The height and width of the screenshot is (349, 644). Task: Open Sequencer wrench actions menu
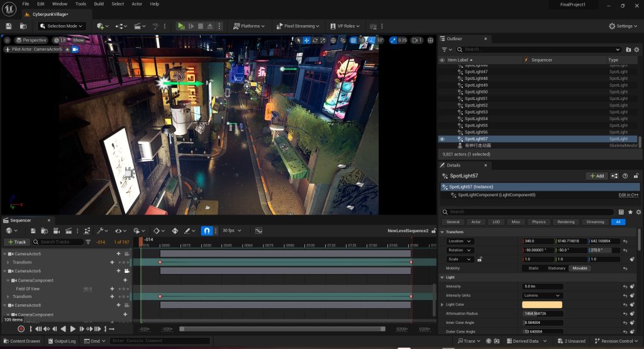pos(102,231)
